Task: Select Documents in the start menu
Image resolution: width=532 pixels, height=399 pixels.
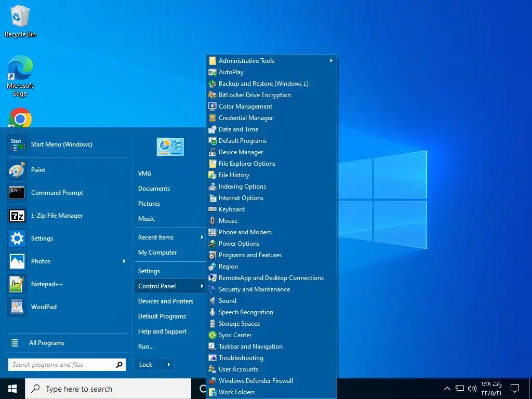Action: pos(154,189)
